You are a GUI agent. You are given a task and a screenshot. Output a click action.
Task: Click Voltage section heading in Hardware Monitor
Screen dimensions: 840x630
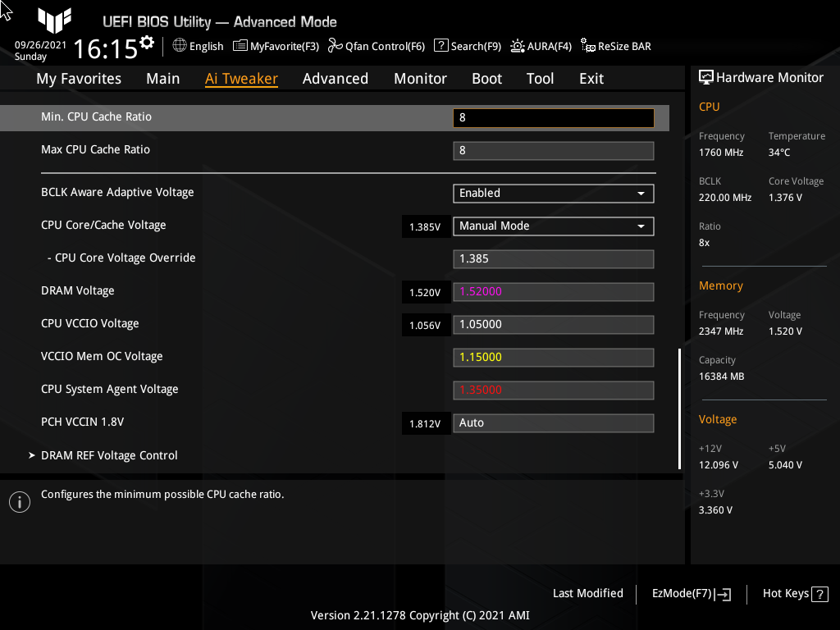click(x=717, y=419)
